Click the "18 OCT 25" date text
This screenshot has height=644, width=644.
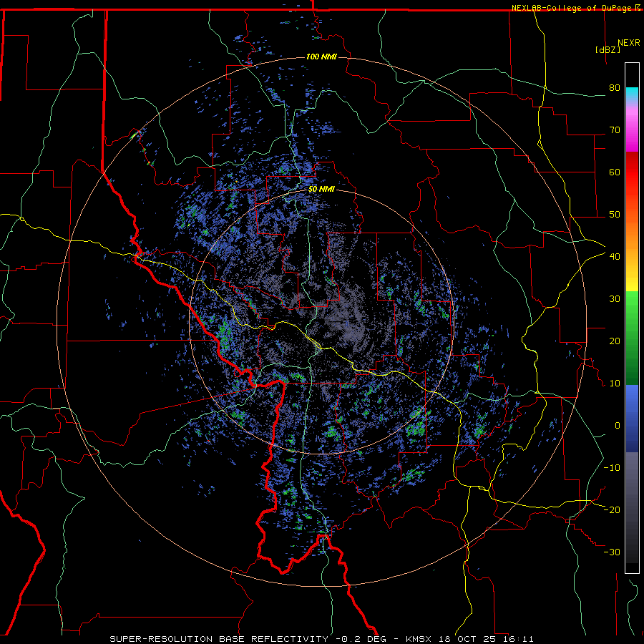click(468, 639)
